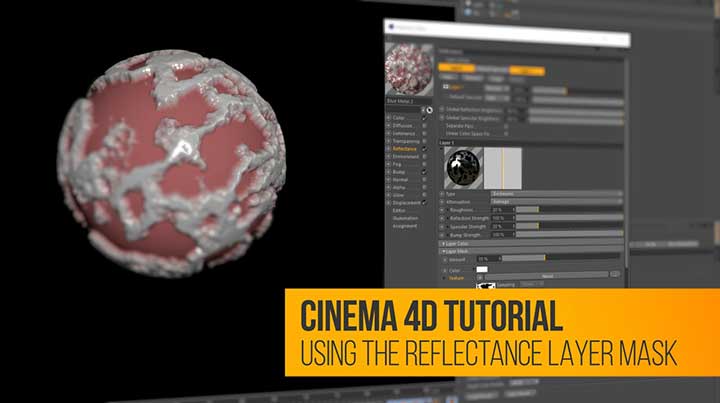Click the Texture browse ellipsis button

tap(615, 274)
